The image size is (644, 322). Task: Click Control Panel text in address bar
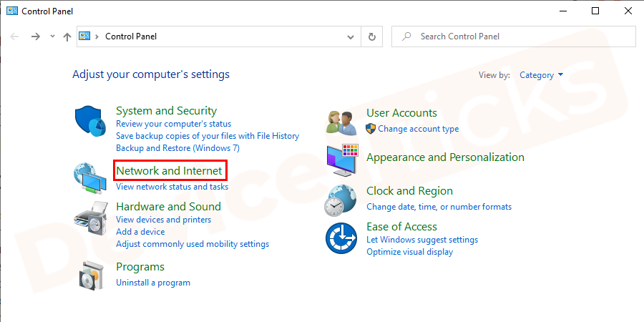131,36
